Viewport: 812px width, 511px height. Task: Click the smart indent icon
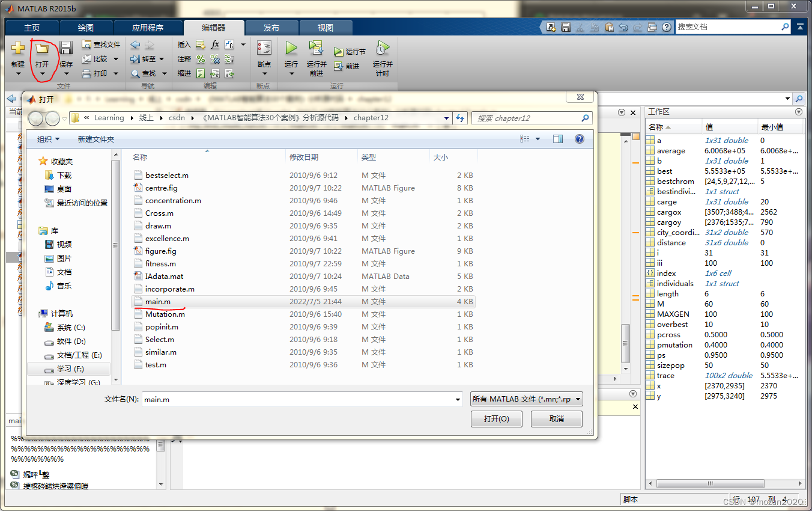pyautogui.click(x=201, y=73)
